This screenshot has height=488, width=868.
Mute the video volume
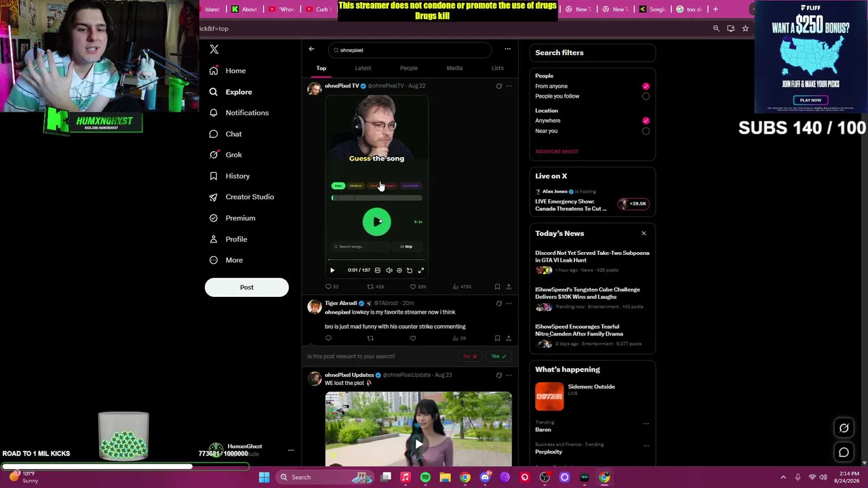(x=389, y=270)
